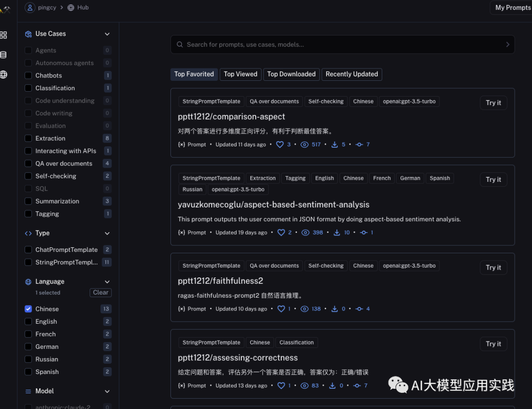Check the QA over documents filter
This screenshot has height=409, width=532.
tap(29, 163)
